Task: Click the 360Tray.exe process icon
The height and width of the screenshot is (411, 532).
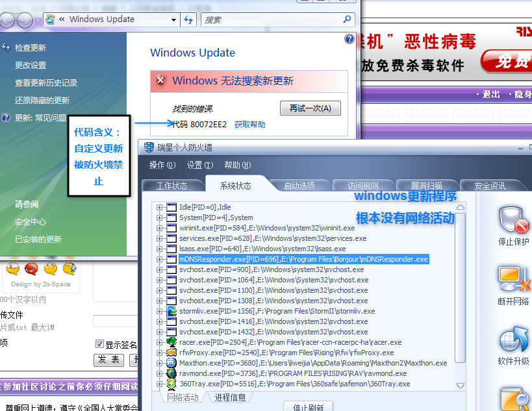Action: point(171,384)
